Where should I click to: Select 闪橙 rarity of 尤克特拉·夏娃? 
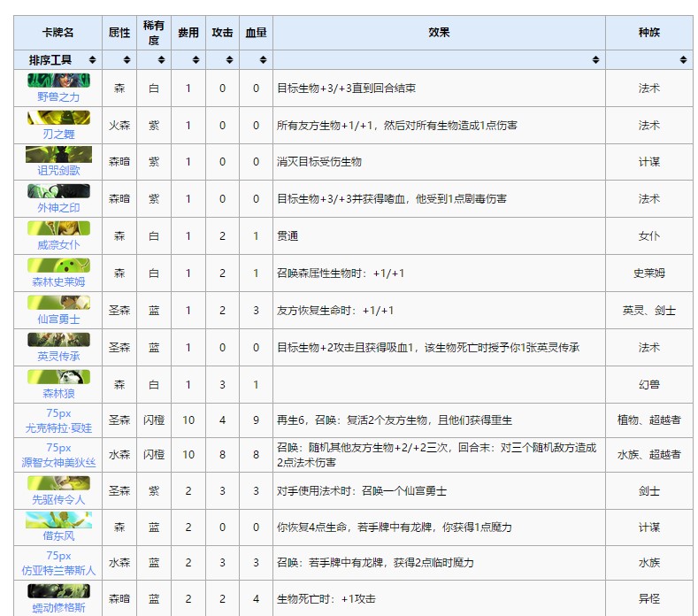pyautogui.click(x=154, y=420)
